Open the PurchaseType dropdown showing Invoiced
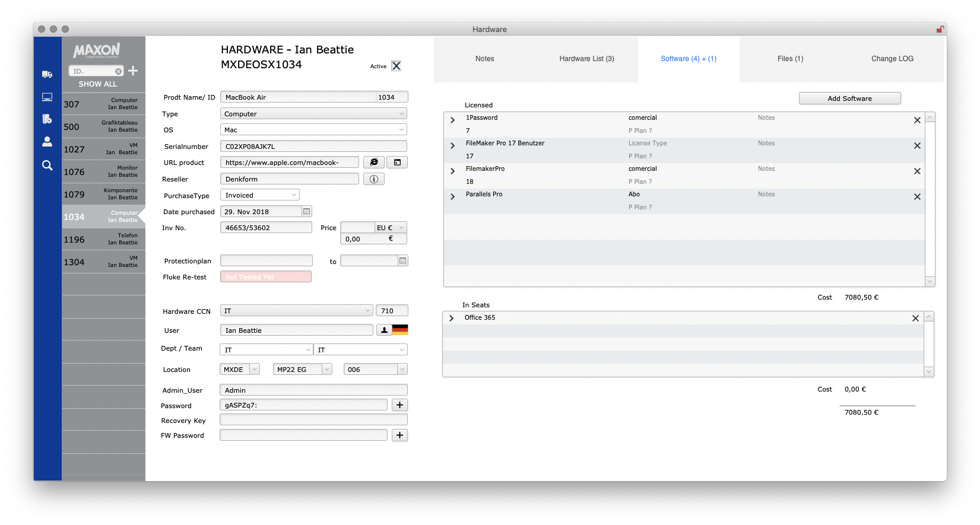This screenshot has height=525, width=980. [x=259, y=195]
